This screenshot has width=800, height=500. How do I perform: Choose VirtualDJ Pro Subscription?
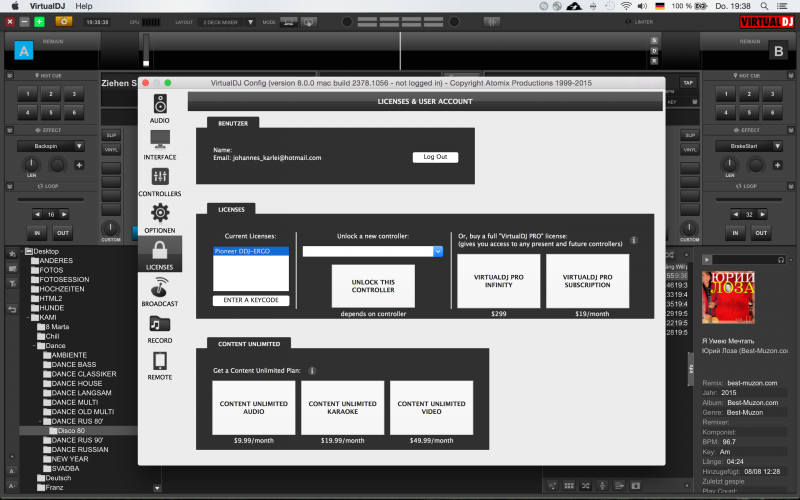(587, 281)
